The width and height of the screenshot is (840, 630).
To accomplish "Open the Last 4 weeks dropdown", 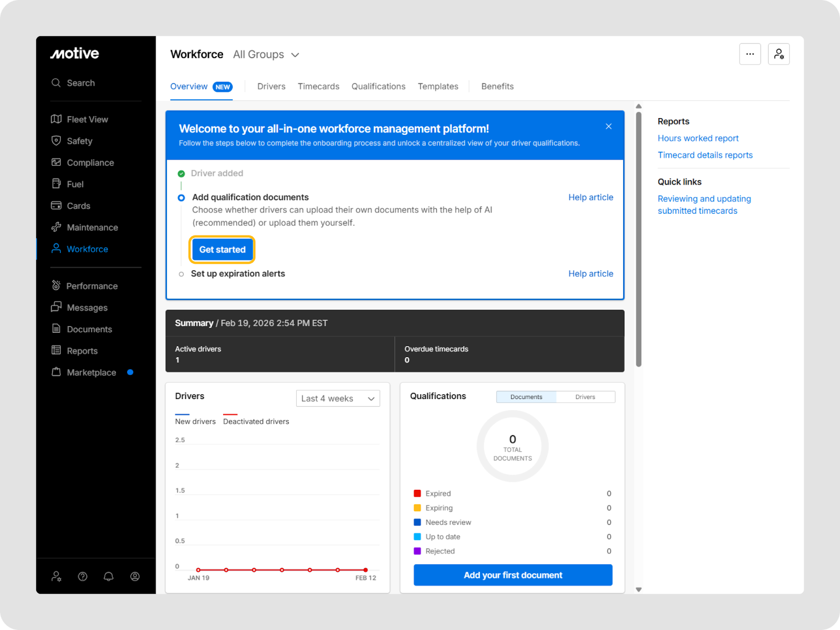I will tap(338, 398).
